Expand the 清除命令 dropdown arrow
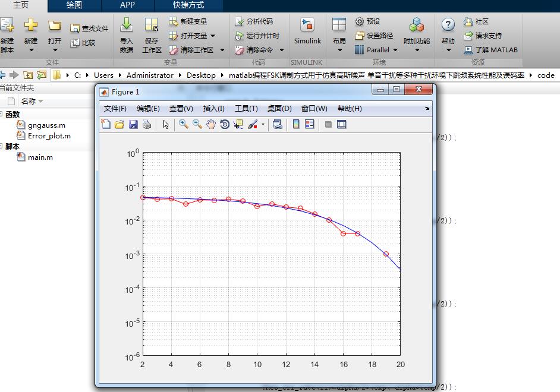The height and width of the screenshot is (392, 560). click(x=281, y=50)
